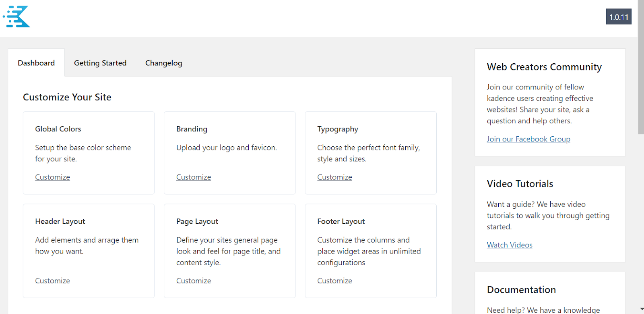644x314 pixels.
Task: Click the Video Tutorials panel heading
Action: (x=520, y=184)
